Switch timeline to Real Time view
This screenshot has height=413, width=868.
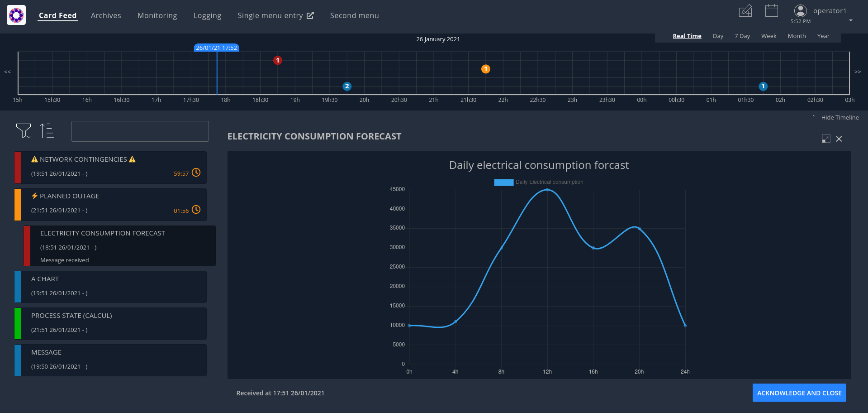pyautogui.click(x=687, y=36)
